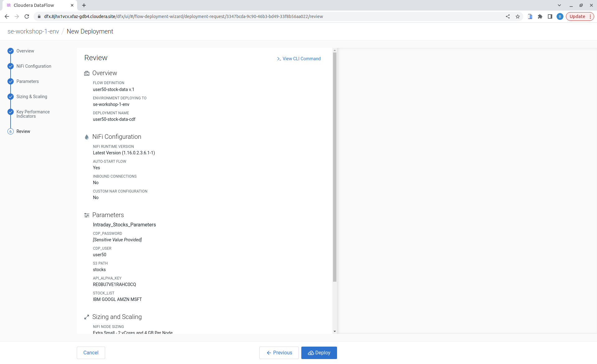Cancel the new deployment

tap(91, 353)
